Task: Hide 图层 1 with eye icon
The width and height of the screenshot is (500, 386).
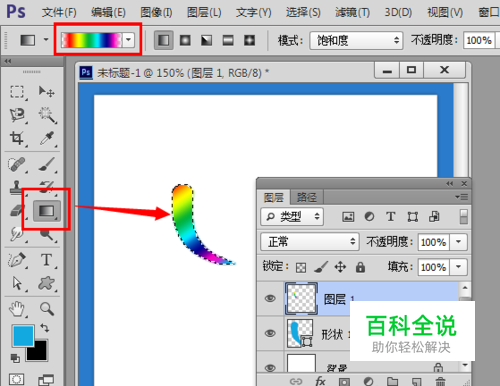Action: [270, 298]
